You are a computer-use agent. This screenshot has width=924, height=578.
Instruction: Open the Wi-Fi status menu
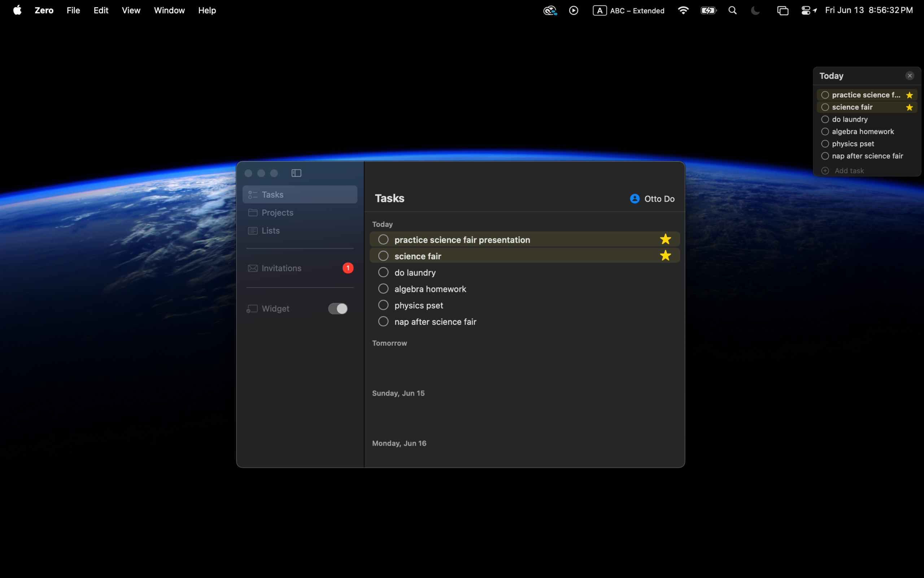pos(683,10)
